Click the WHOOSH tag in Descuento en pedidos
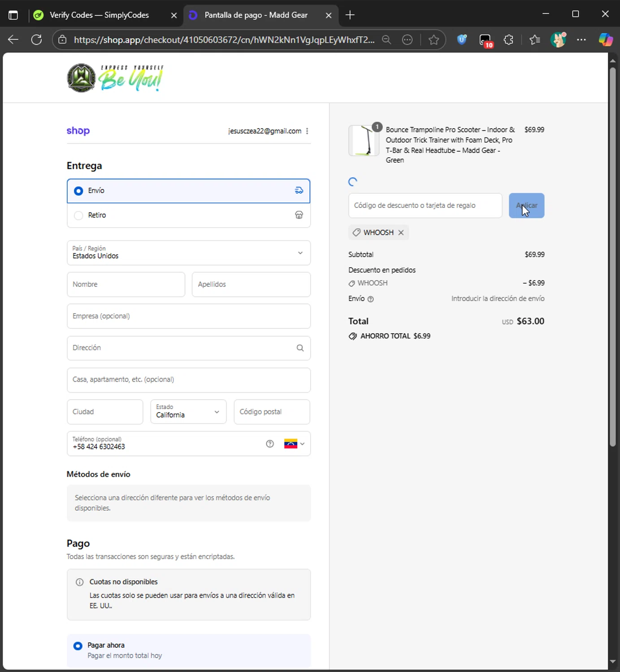This screenshot has width=620, height=672. 368,283
